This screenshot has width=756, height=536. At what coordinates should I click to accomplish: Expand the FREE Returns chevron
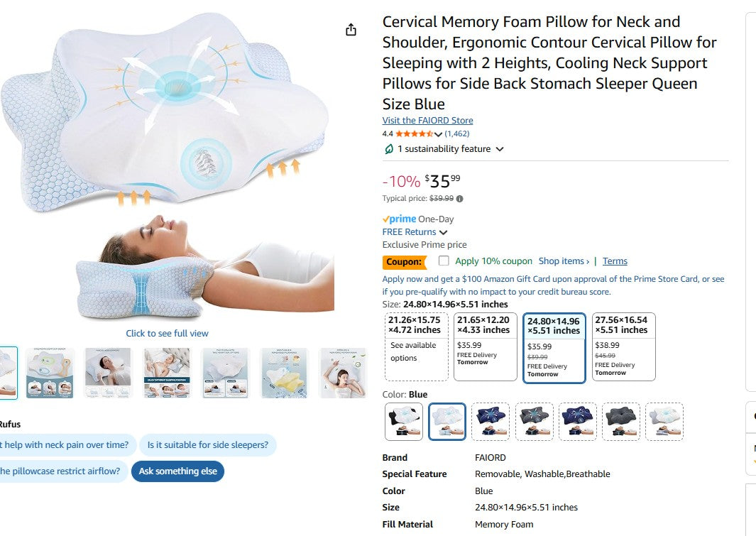pos(444,232)
